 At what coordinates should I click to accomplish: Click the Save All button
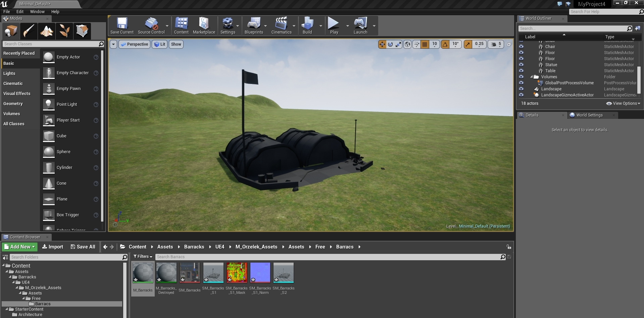[x=83, y=246]
